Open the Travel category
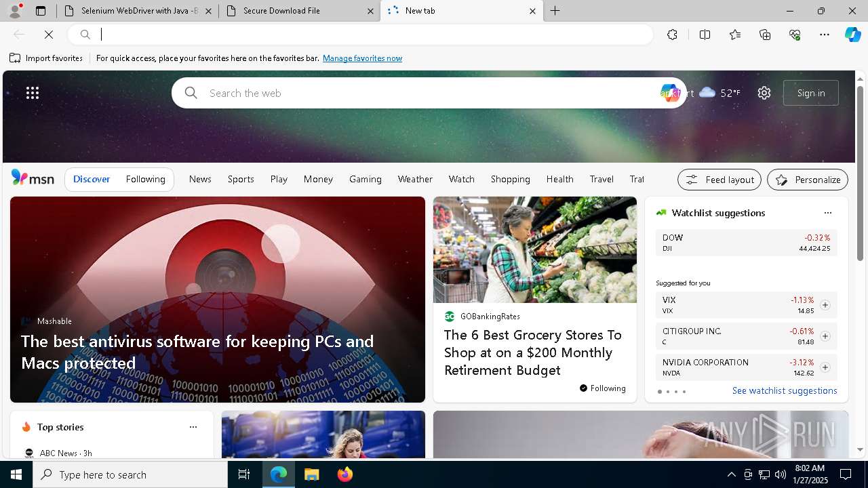The height and width of the screenshot is (488, 868). click(601, 179)
